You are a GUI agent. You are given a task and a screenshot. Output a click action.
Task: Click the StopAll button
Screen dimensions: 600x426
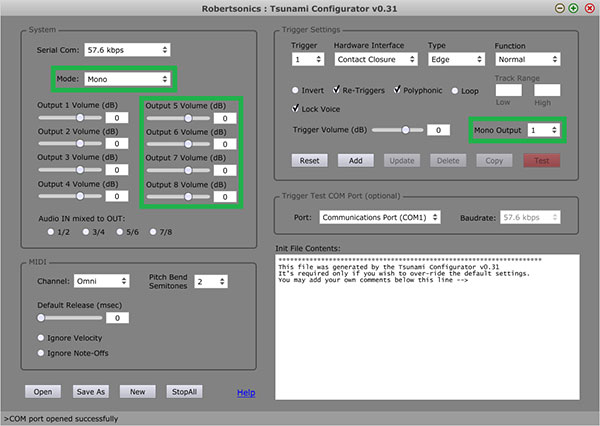[x=184, y=392]
